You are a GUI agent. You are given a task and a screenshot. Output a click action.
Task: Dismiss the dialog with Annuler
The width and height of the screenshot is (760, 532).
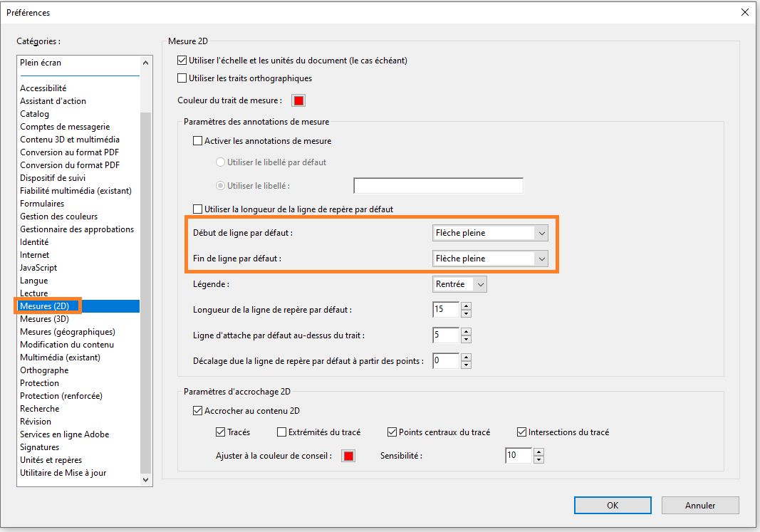tap(700, 505)
